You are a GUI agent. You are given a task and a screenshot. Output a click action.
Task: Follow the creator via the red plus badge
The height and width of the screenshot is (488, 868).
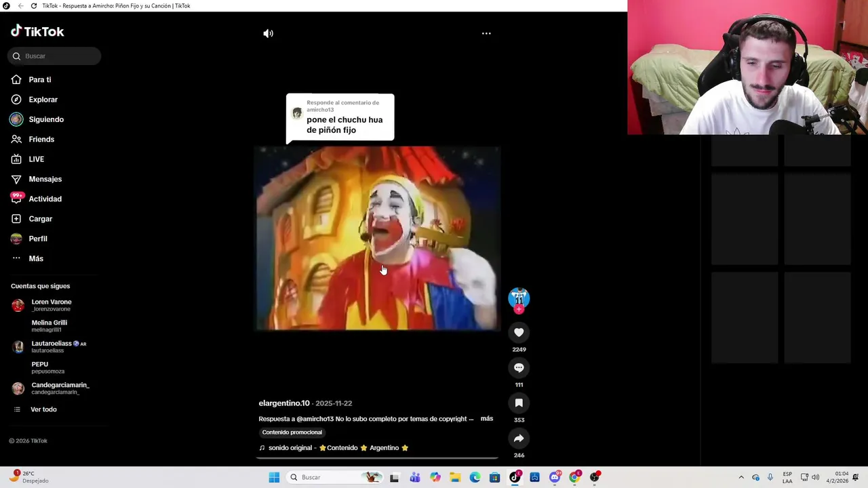pos(519,310)
